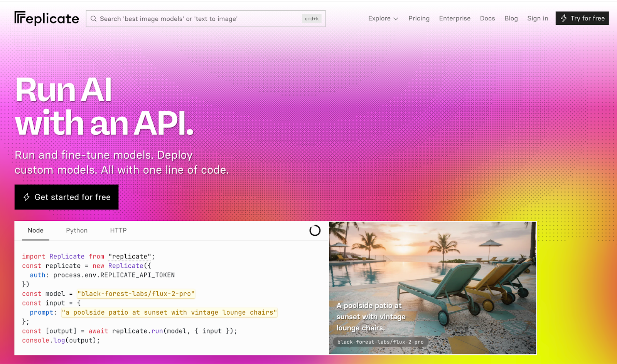The height and width of the screenshot is (364, 617).
Task: Click the Replicate logo
Action: coord(46,18)
